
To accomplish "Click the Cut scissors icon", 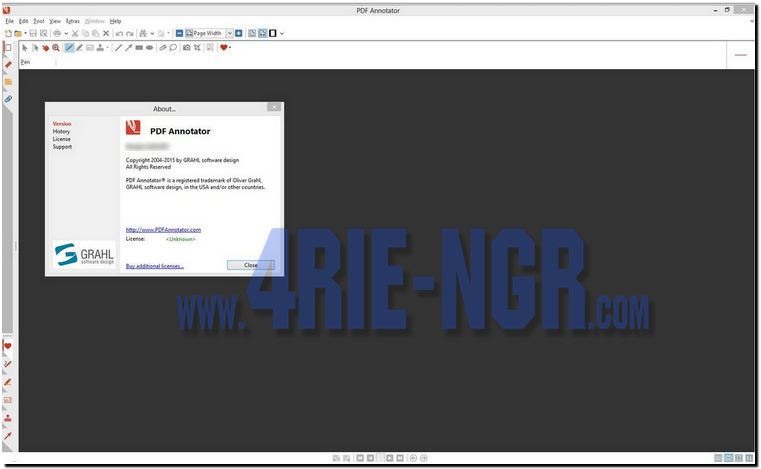I will 75,34.
